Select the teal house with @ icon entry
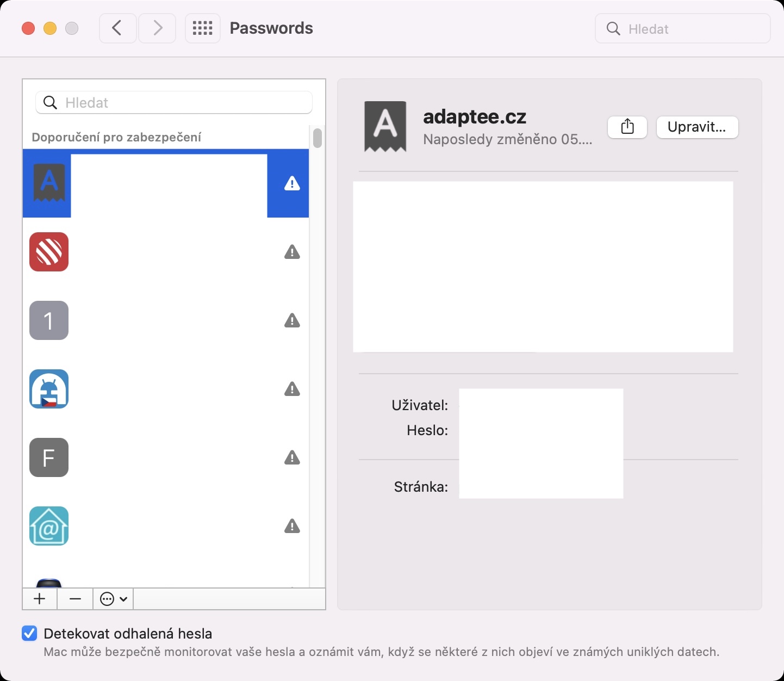 click(x=166, y=526)
